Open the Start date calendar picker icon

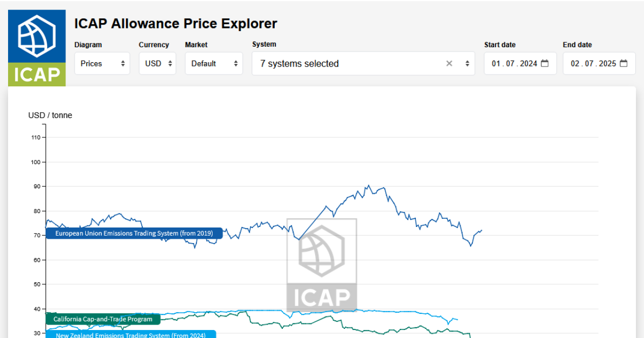(546, 63)
